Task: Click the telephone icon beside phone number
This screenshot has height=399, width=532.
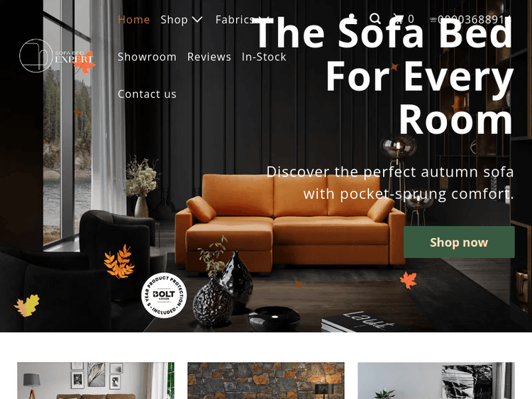Action: tap(433, 19)
